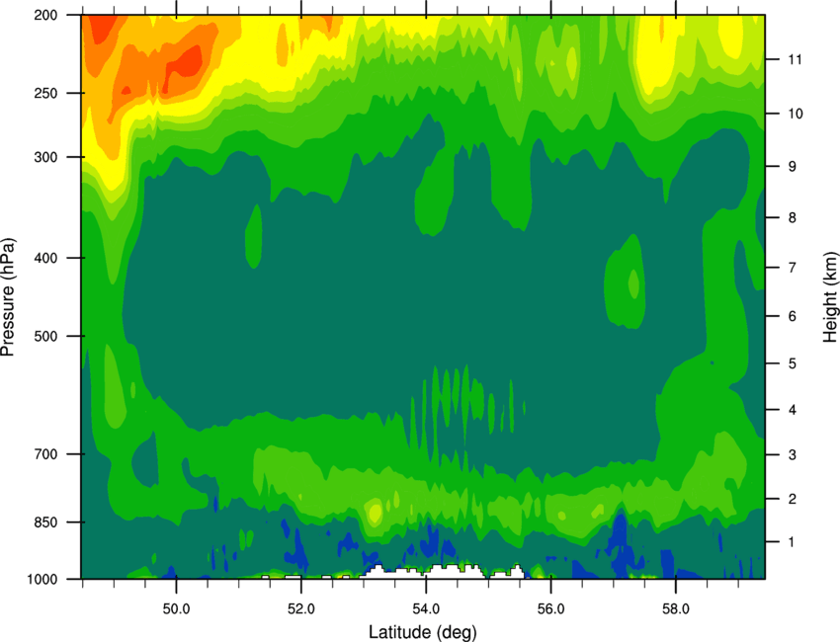Select the 1000 hPa tick label
The image size is (840, 642).
pos(42,579)
